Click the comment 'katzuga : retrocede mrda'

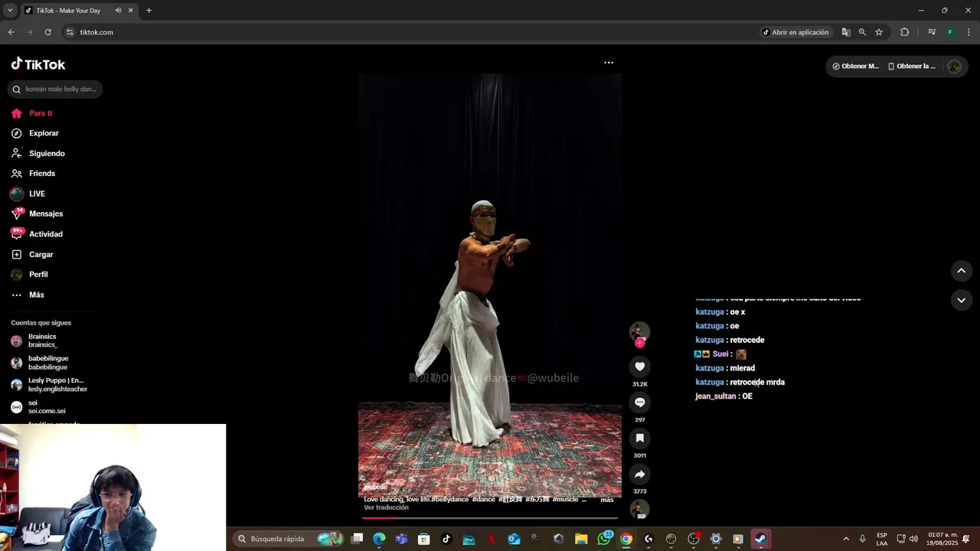click(x=740, y=383)
